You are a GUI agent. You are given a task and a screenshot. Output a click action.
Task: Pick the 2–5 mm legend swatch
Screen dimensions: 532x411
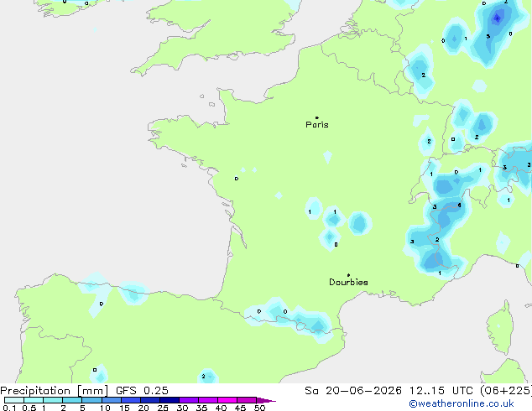pos(72,400)
